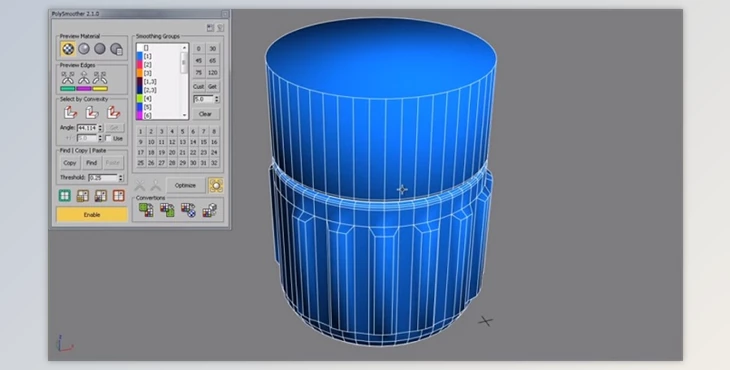Select the matte gray sphere preview material
This screenshot has width=730, height=370.
(100, 48)
